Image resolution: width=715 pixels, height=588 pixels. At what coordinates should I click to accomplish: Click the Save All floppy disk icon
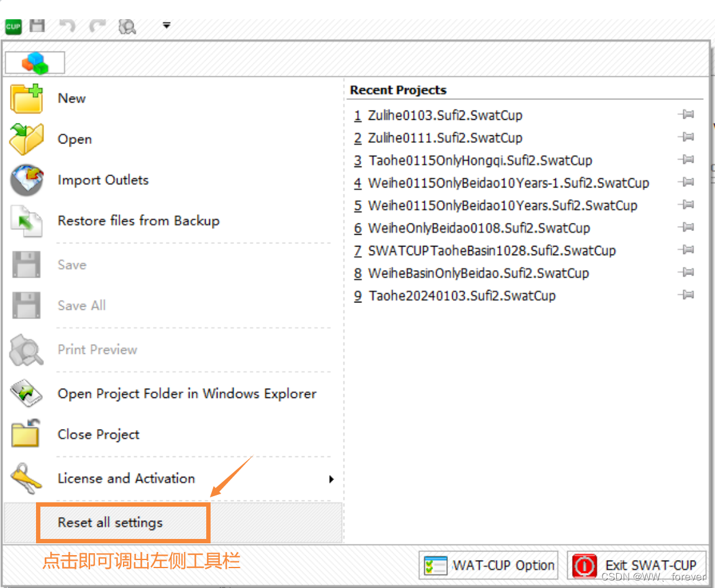(26, 305)
